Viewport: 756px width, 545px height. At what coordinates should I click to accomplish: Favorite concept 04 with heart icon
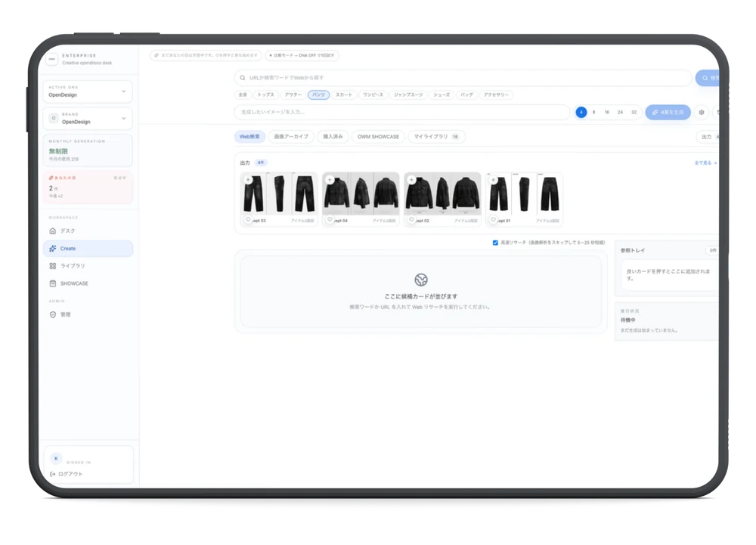tap(330, 220)
